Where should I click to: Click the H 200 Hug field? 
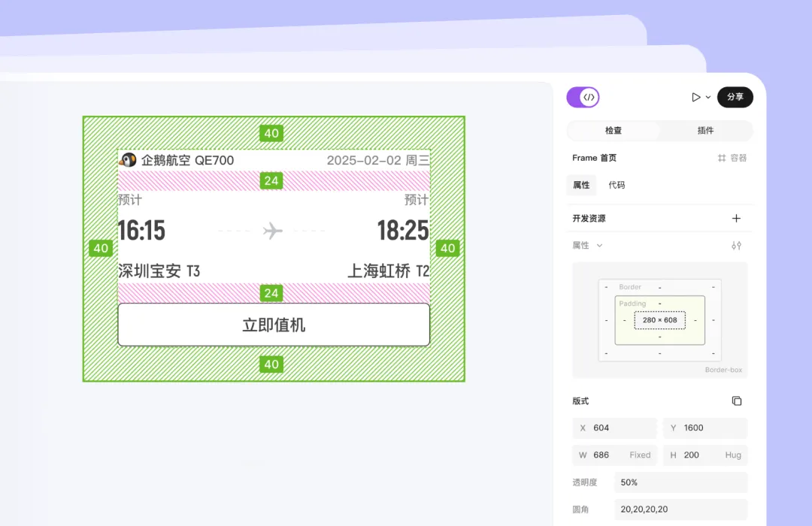point(705,455)
